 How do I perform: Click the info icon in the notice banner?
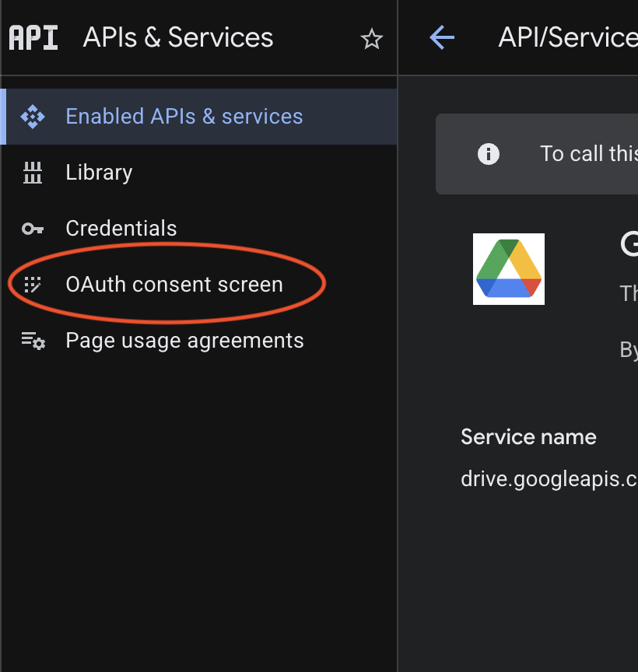click(x=489, y=153)
